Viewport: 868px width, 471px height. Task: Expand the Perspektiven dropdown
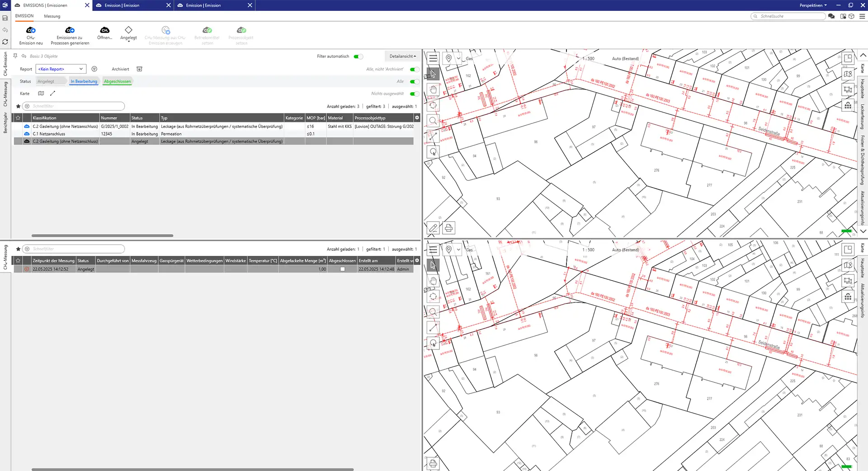[813, 5]
